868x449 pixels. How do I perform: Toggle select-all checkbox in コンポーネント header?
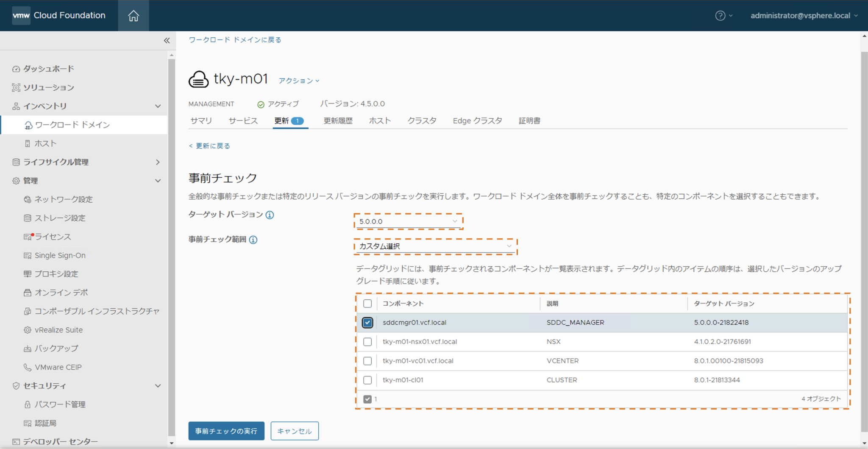[x=367, y=304]
